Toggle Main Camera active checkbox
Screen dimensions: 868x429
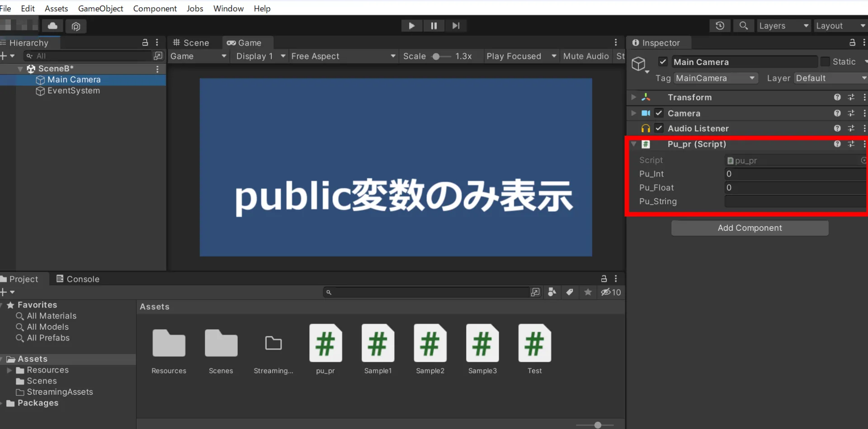663,61
